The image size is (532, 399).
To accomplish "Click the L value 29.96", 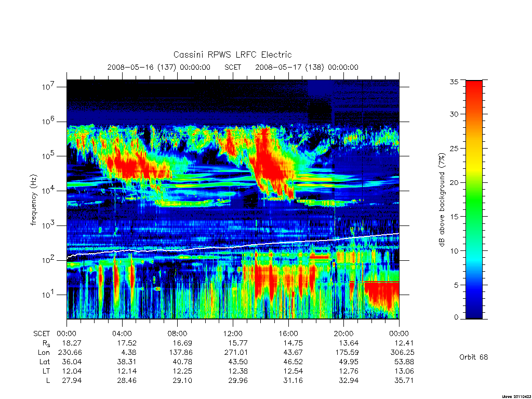I will point(238,380).
